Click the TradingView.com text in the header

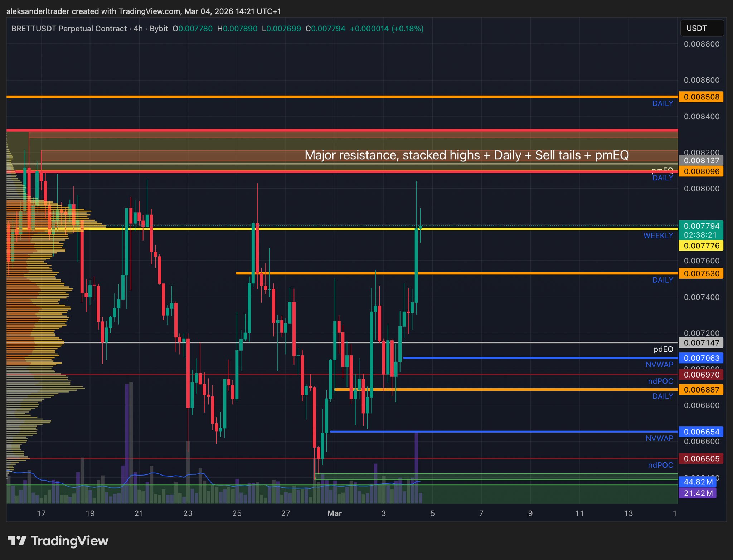tap(150, 11)
